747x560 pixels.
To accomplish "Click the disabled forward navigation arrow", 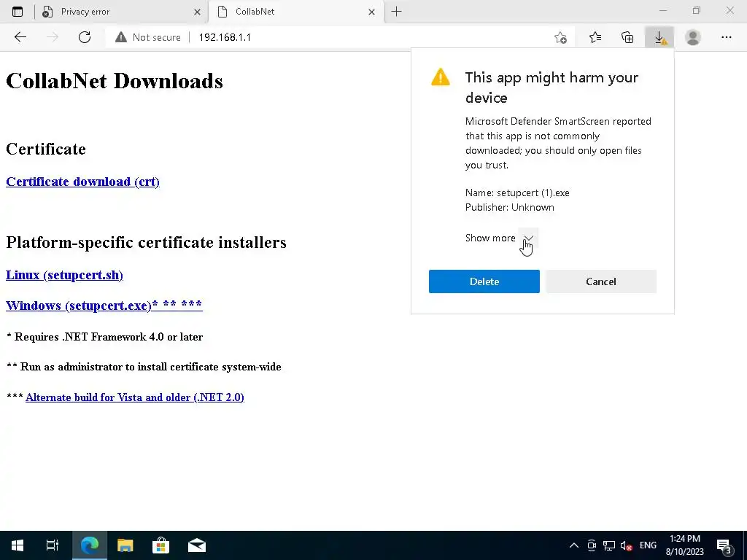I will coord(53,37).
